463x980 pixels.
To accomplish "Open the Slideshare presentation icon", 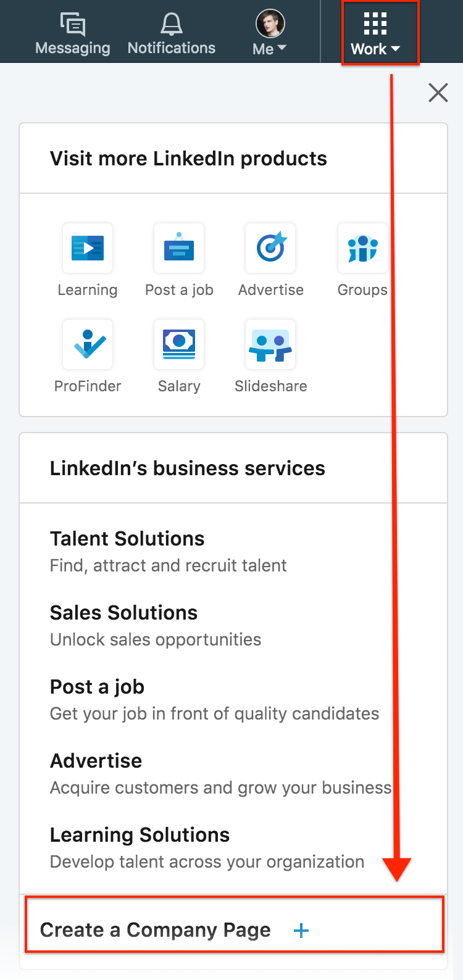I will [270, 344].
